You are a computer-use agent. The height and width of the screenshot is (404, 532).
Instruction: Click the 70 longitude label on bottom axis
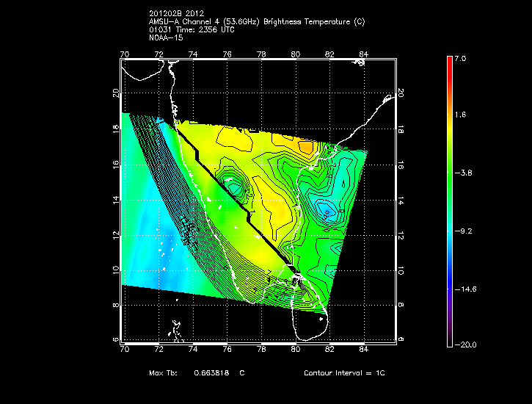click(124, 350)
